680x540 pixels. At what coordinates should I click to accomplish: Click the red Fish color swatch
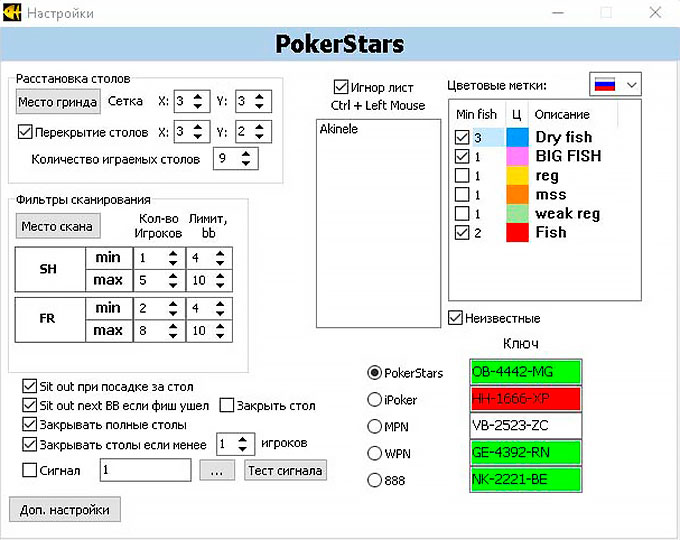[517, 232]
